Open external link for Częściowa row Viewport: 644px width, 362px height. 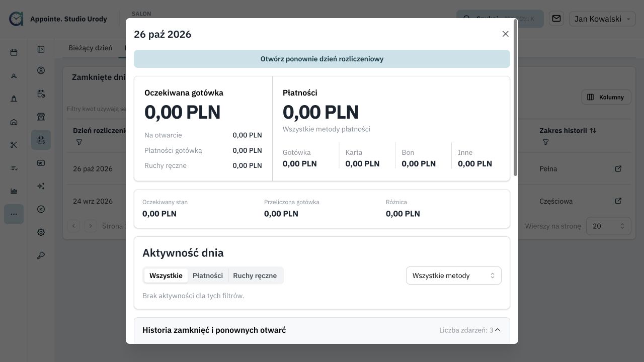(x=618, y=201)
